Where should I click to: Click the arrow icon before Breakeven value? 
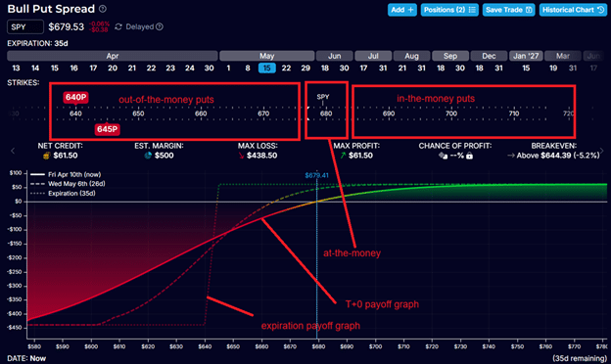[511, 156]
